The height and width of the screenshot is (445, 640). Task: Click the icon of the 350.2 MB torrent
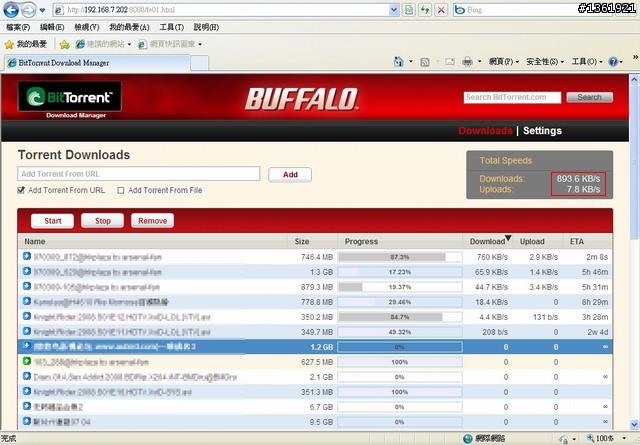27,316
